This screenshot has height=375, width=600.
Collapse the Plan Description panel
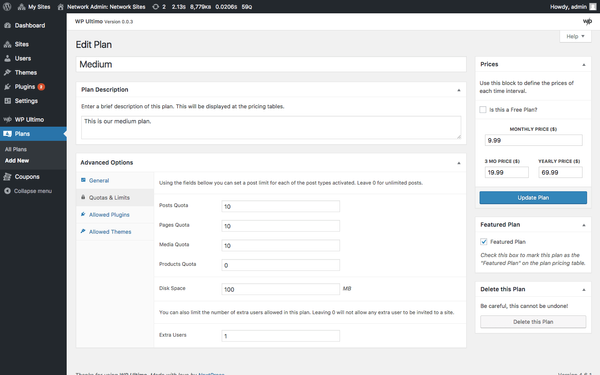pyautogui.click(x=458, y=90)
